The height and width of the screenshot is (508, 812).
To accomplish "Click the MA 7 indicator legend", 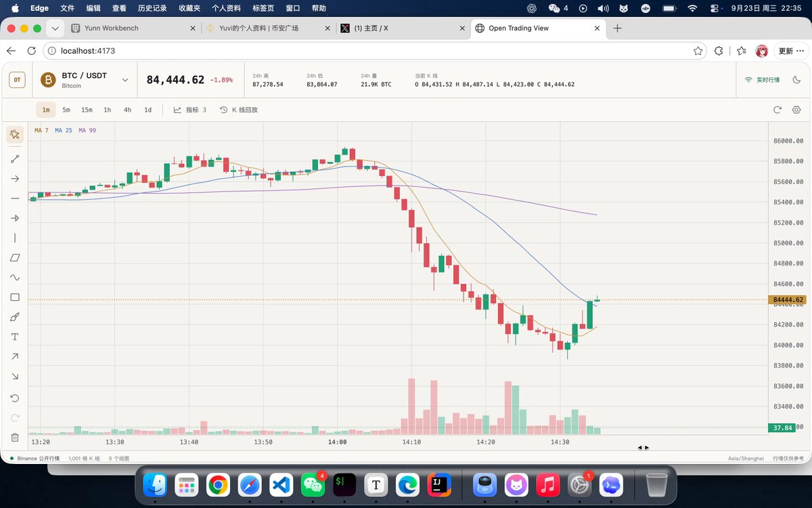I will click(x=41, y=130).
